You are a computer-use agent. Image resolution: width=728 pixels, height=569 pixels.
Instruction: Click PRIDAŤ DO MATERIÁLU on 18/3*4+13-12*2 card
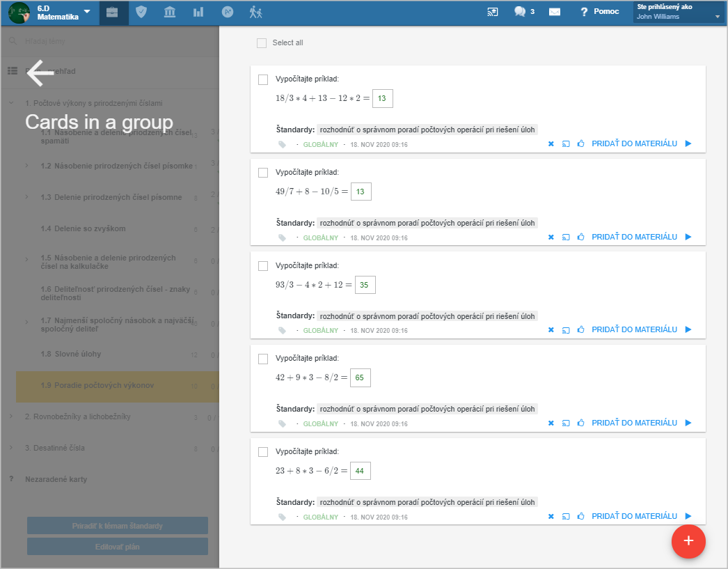[634, 143]
